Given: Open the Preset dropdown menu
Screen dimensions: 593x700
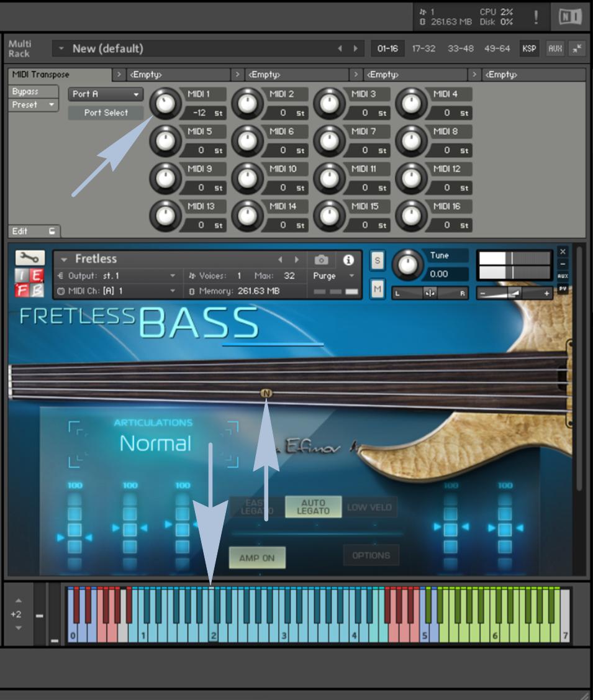Looking at the screenshot, I should 33,105.
